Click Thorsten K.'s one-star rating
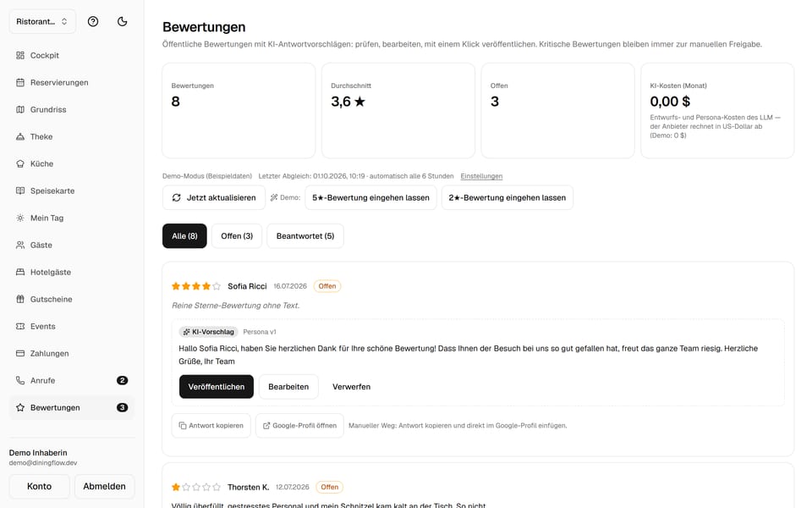 pyautogui.click(x=196, y=488)
